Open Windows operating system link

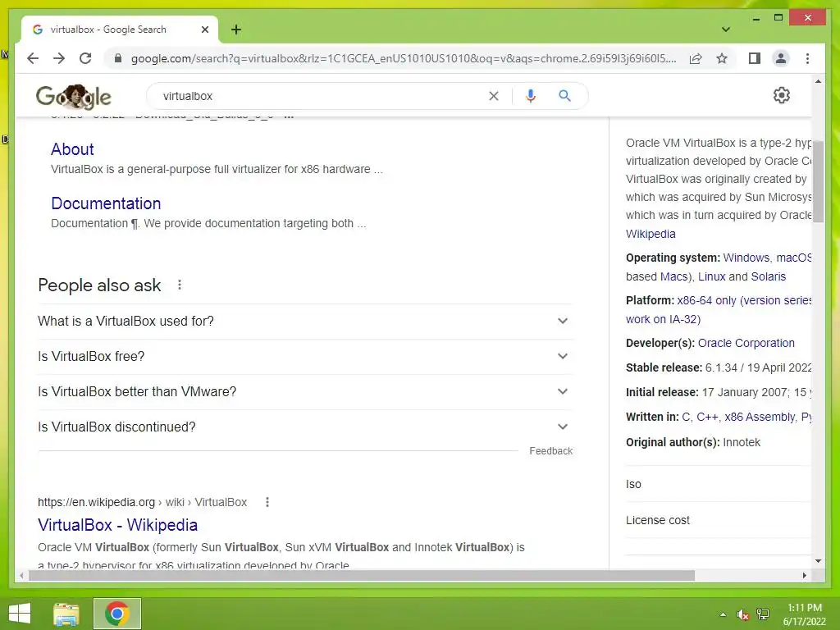coord(746,258)
